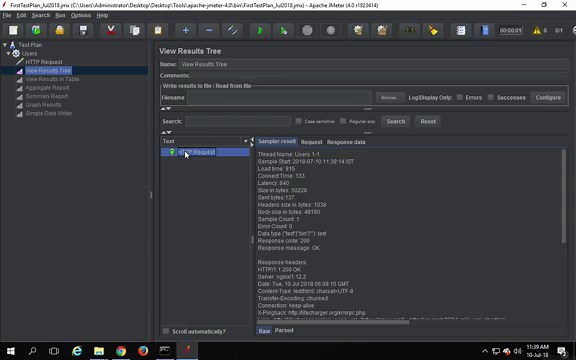Collapse the Test Plan tree node
576x360 pixels.
tap(4, 45)
